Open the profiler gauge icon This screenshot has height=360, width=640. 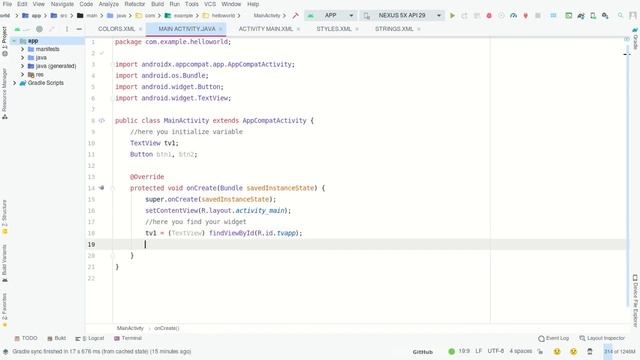513,16
